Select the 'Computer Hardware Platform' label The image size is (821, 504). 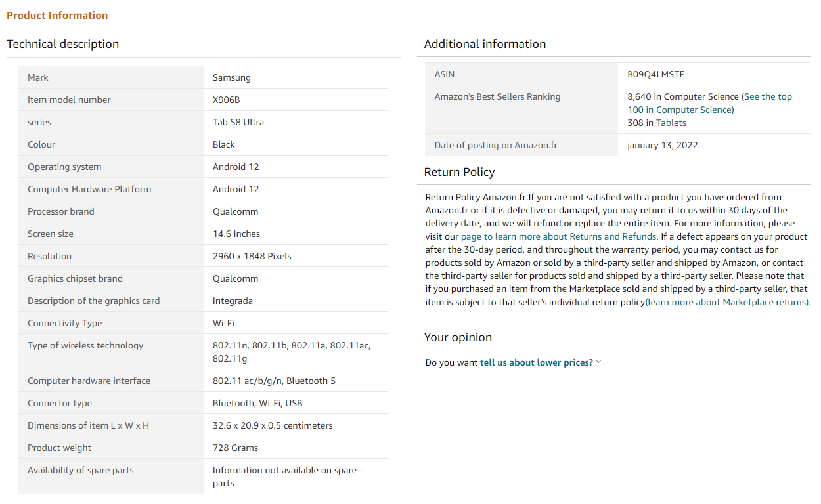pyautogui.click(x=89, y=189)
